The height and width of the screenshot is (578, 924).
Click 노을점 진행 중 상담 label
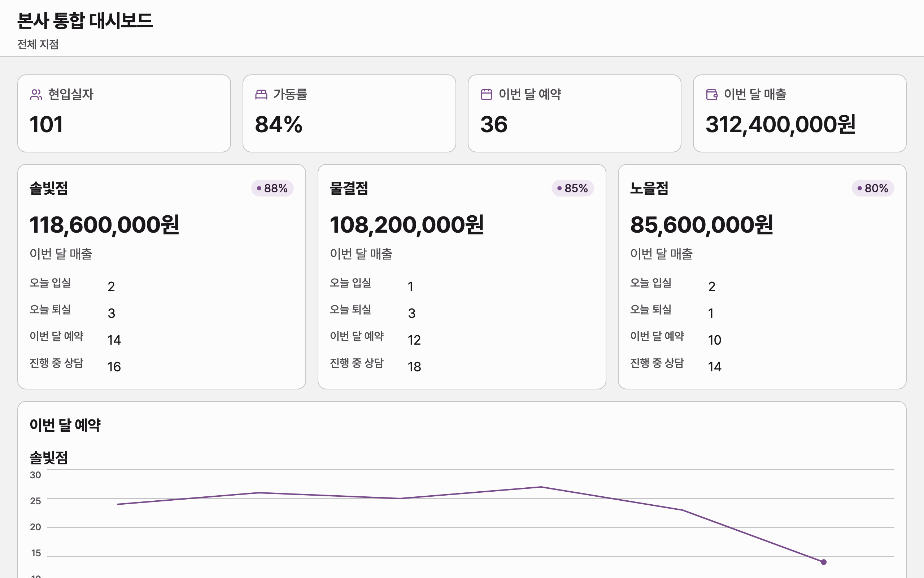click(657, 363)
